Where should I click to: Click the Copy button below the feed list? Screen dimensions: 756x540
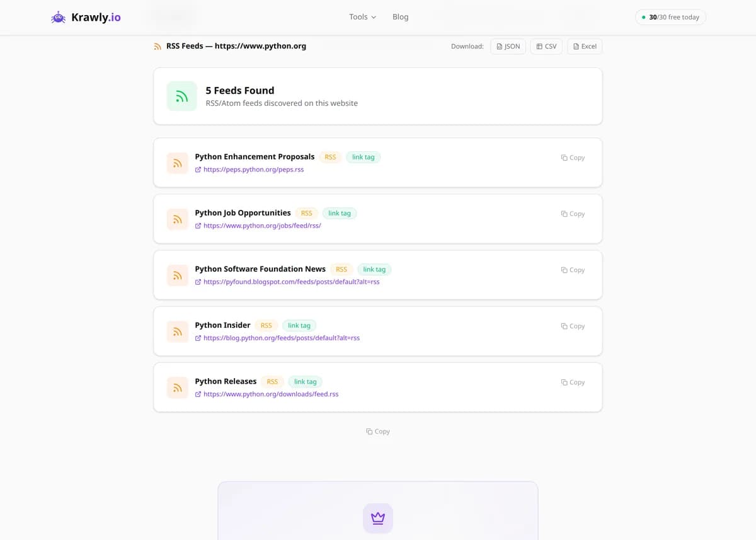[378, 432]
